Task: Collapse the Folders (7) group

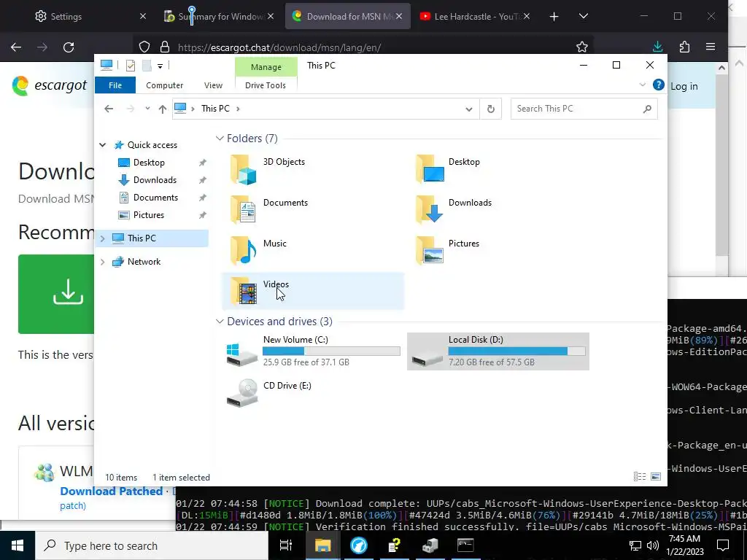Action: pyautogui.click(x=220, y=139)
